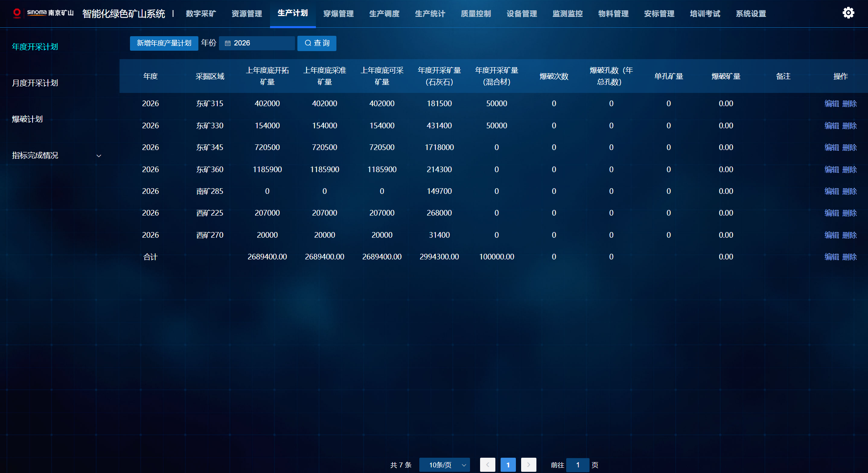868x473 pixels.
Task: Delete the 东矿315 row
Action: (849, 104)
